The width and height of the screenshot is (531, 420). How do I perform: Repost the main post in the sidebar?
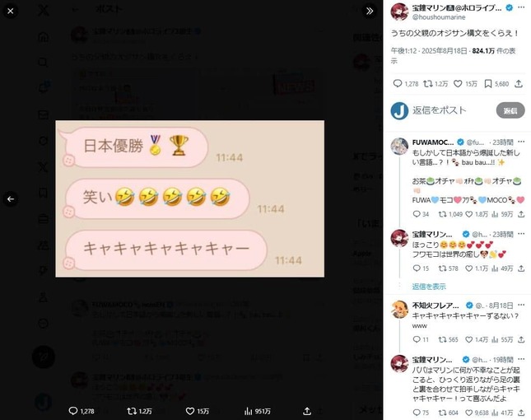click(428, 84)
